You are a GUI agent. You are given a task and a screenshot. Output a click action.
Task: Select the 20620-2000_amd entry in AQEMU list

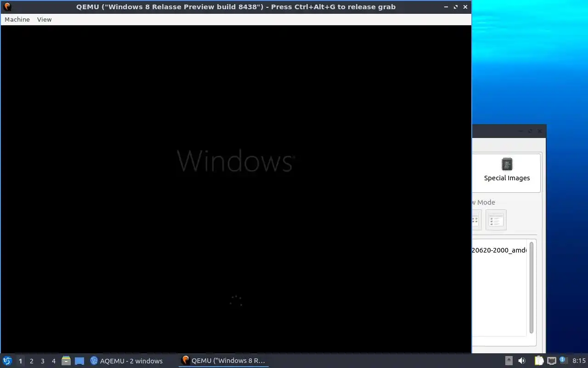499,250
